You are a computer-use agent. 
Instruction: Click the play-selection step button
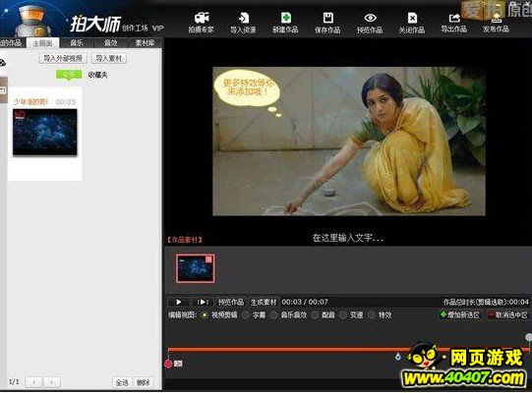click(x=203, y=302)
